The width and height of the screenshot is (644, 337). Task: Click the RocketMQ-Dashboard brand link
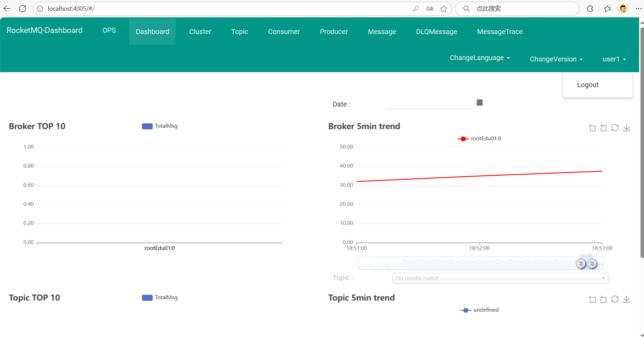44,30
